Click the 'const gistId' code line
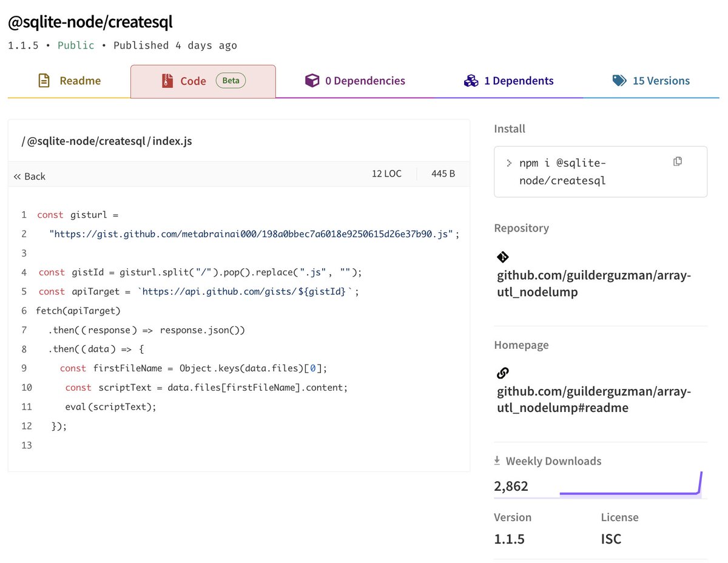728x563 pixels. 200,272
